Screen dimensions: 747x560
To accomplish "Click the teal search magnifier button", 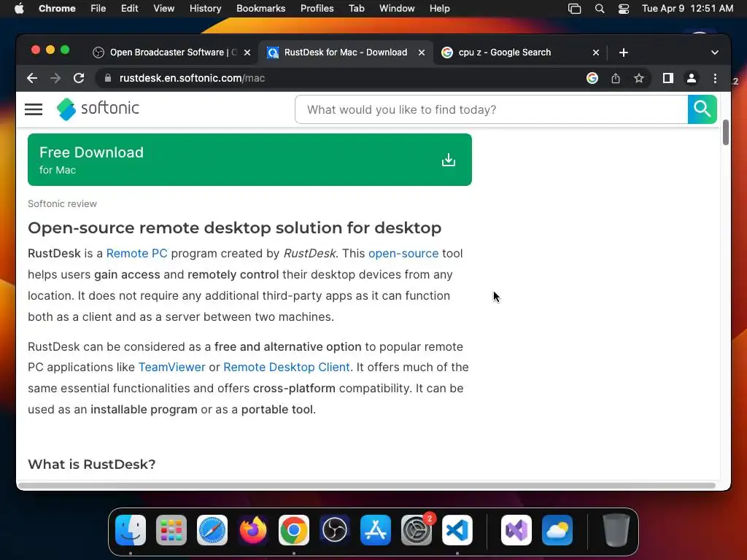I will pyautogui.click(x=703, y=109).
